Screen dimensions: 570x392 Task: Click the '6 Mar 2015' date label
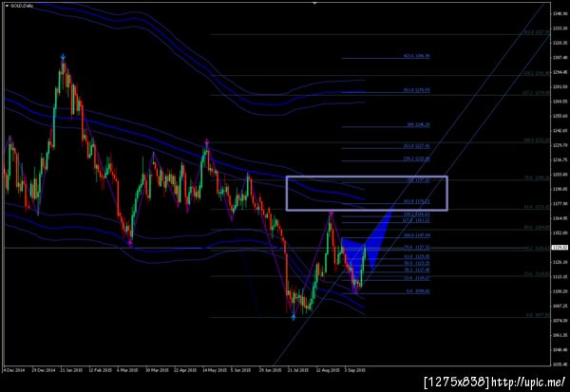[x=127, y=370]
